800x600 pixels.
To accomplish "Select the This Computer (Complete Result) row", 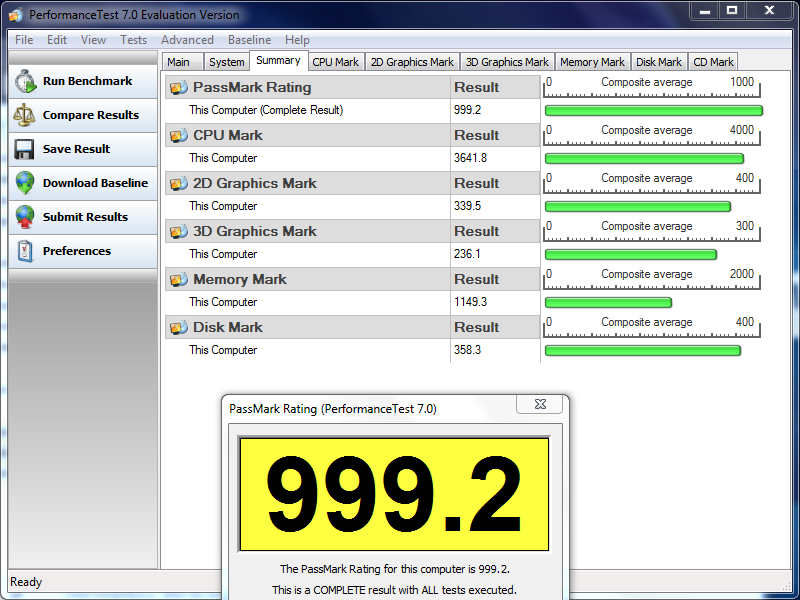I will tap(353, 110).
